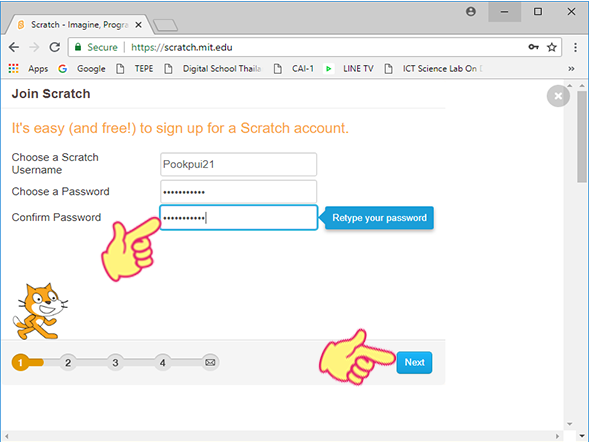Screen dimensions: 589x442
Task: Click the vertical page scrollbar thumb
Action: [x=582, y=137]
